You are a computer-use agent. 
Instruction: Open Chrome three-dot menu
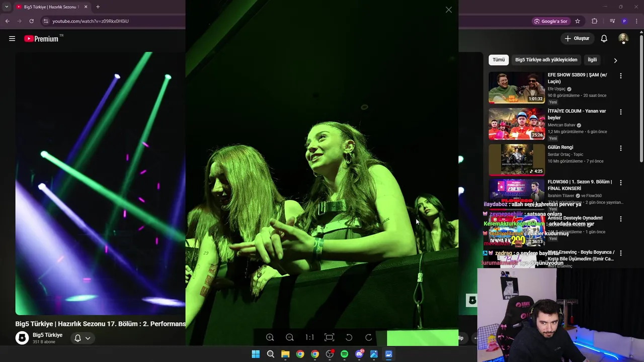point(637,21)
